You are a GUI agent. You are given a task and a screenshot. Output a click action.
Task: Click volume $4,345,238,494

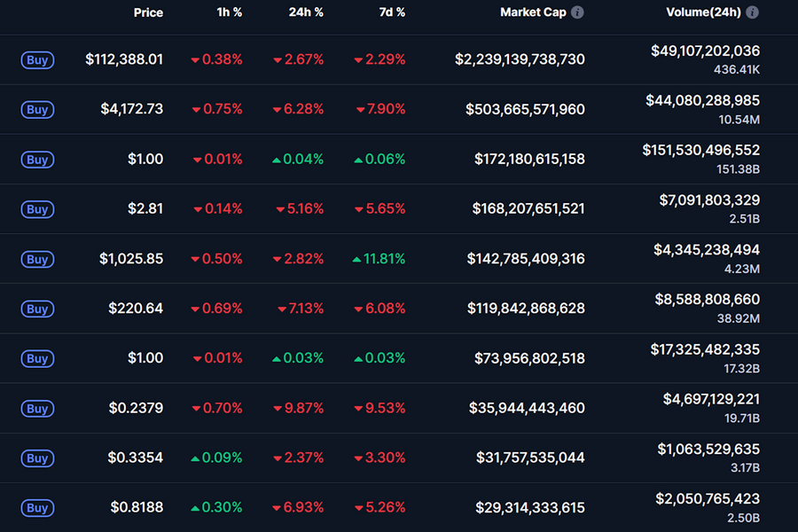pos(707,250)
